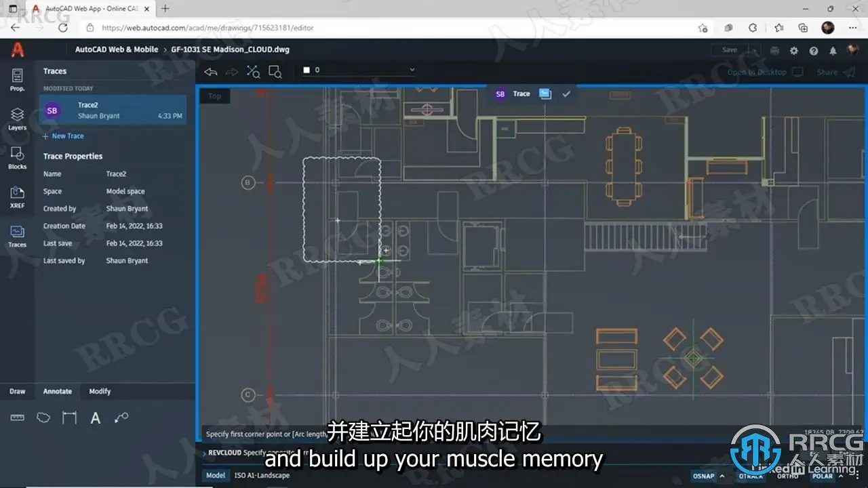Image resolution: width=868 pixels, height=488 pixels.
Task: Click the Model space value
Action: [x=125, y=192]
